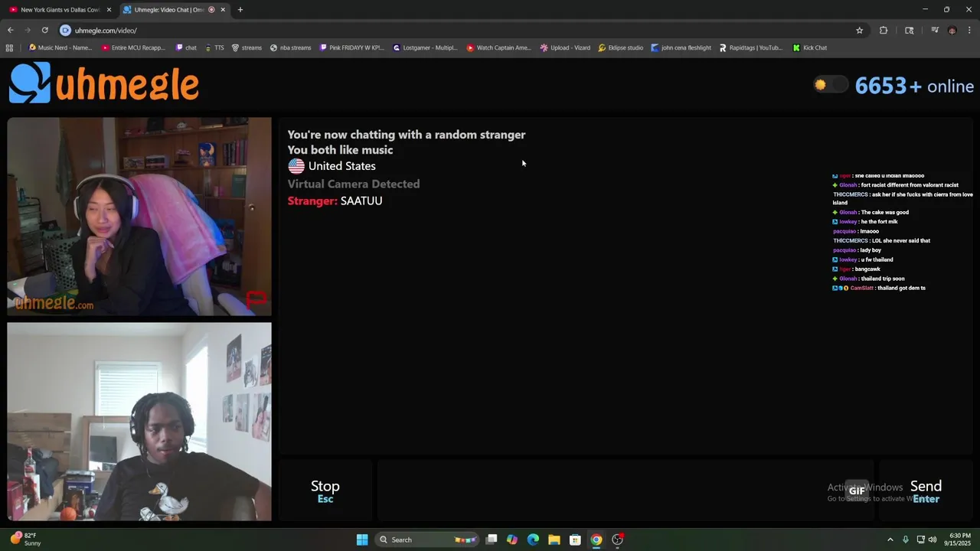980x551 pixels.
Task: Open a new browser tab
Action: (240, 10)
